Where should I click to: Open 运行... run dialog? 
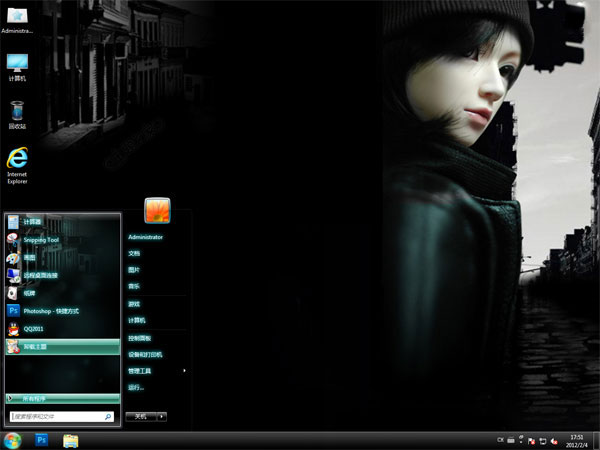pyautogui.click(x=136, y=388)
